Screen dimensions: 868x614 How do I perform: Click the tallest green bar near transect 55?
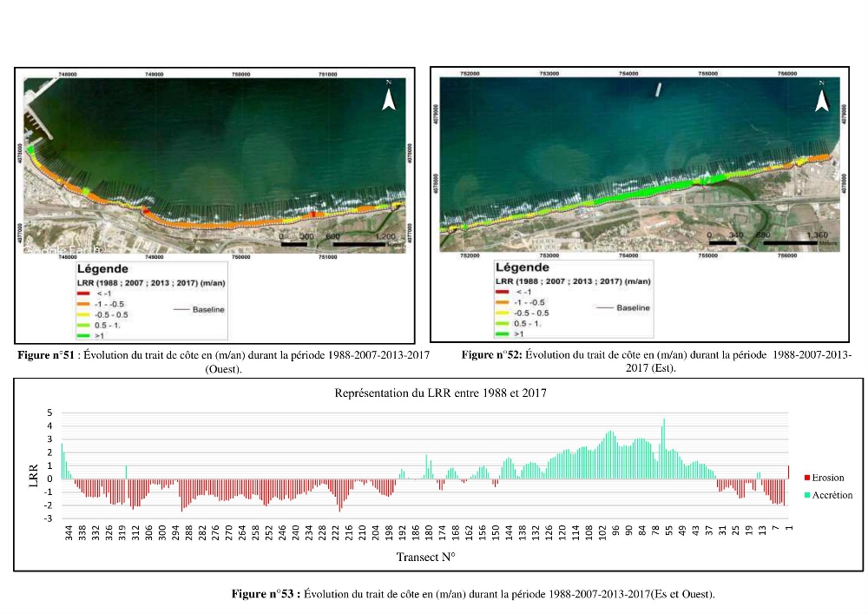[664, 448]
